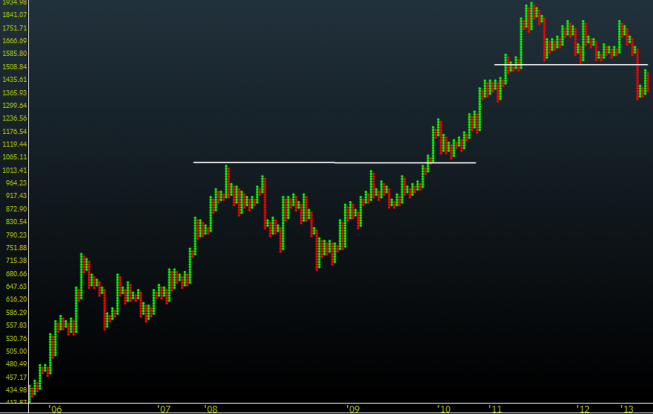Click the 680.66 price label

[x=16, y=274]
